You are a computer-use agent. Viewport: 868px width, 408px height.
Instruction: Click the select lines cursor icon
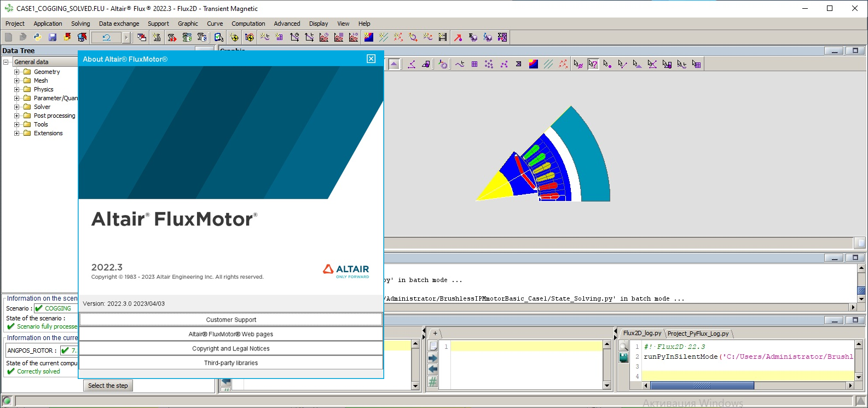[x=622, y=64]
